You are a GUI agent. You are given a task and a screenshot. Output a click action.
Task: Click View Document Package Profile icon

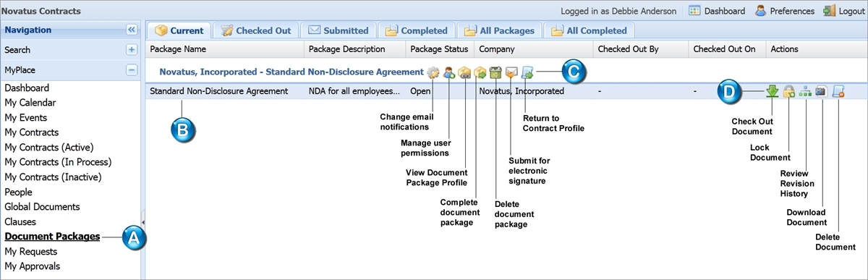464,72
